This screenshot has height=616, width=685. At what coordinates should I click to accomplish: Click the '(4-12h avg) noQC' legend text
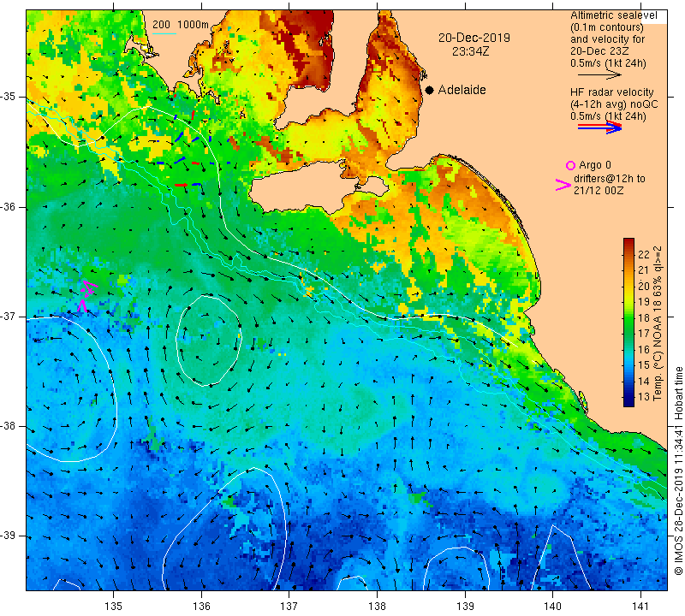pyautogui.click(x=614, y=104)
